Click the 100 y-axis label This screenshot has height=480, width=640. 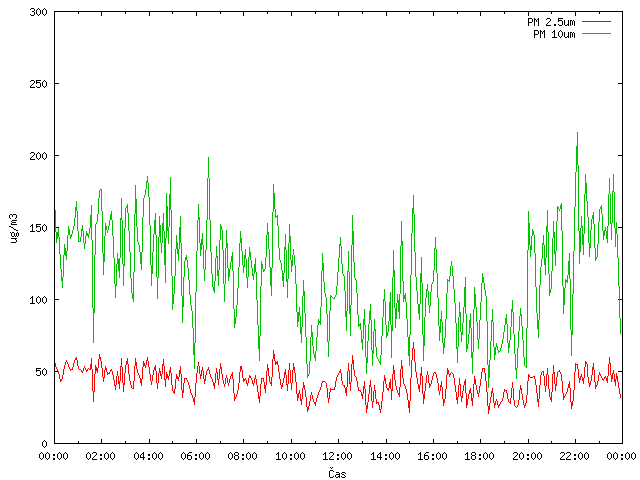point(39,300)
